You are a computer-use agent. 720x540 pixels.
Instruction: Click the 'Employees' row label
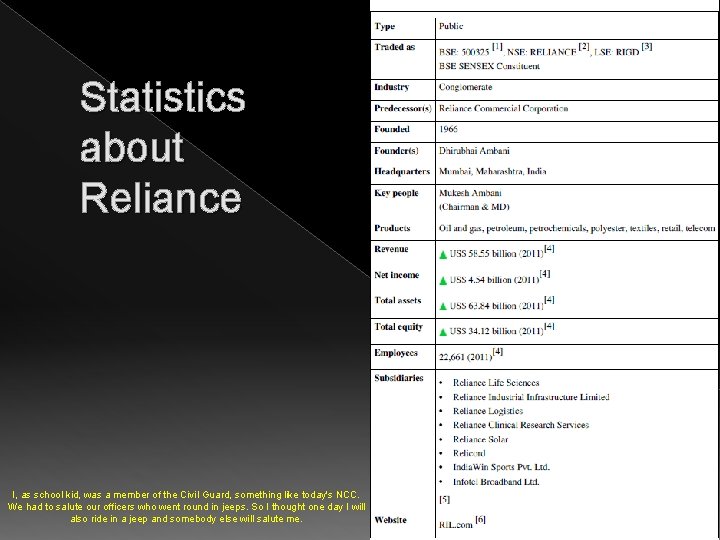coord(395,353)
